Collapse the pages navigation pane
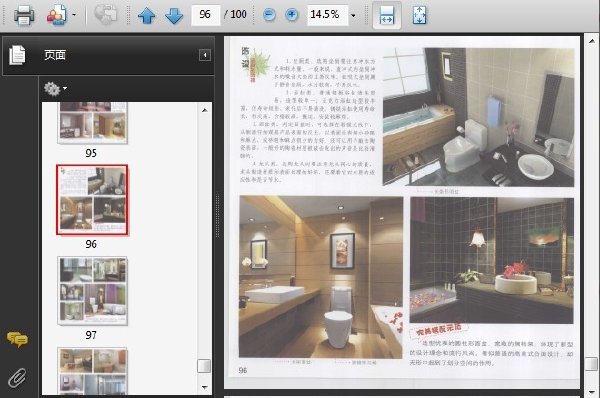600x398 pixels. coord(205,55)
